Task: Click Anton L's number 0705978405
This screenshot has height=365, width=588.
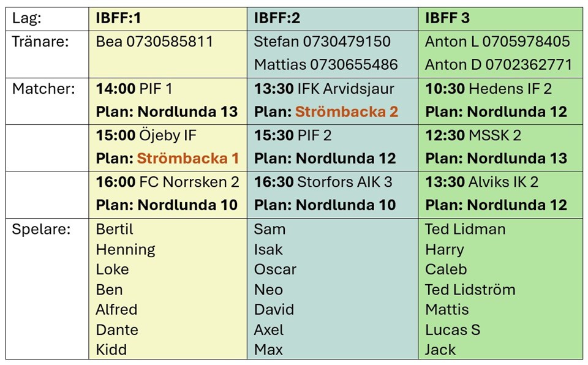Action: click(x=526, y=42)
